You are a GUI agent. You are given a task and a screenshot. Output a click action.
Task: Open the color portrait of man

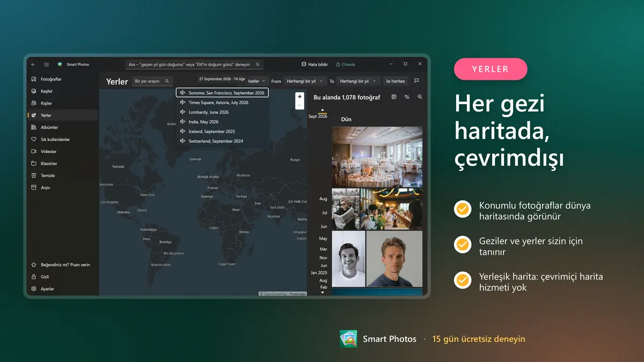pyautogui.click(x=394, y=259)
